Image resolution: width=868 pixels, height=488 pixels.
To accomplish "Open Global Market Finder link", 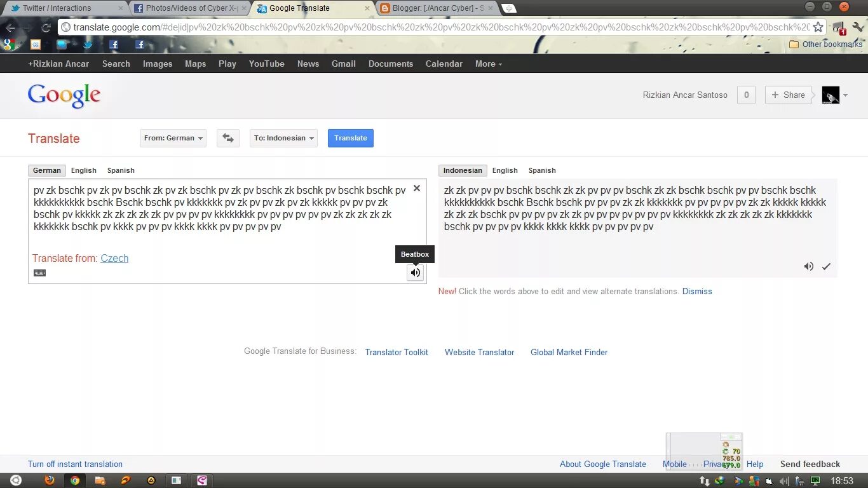I will pos(569,352).
